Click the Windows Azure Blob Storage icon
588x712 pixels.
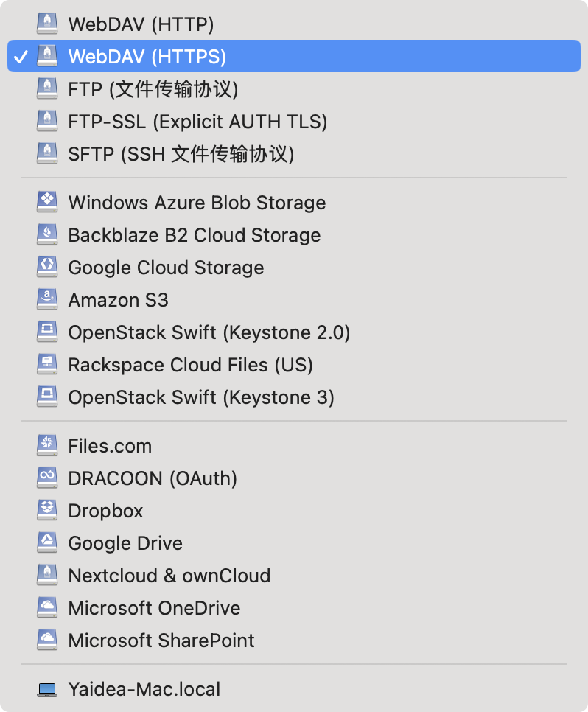tap(47, 202)
